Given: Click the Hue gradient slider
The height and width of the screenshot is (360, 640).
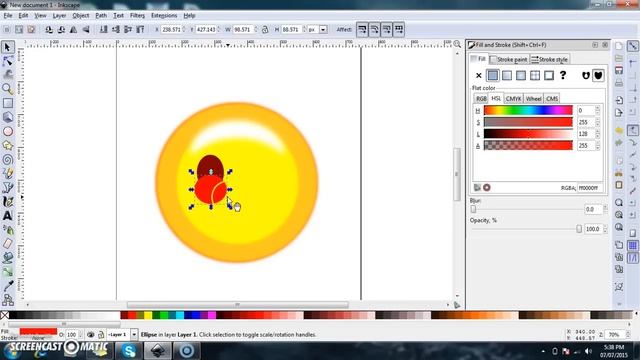Looking at the screenshot, I should pos(528,110).
